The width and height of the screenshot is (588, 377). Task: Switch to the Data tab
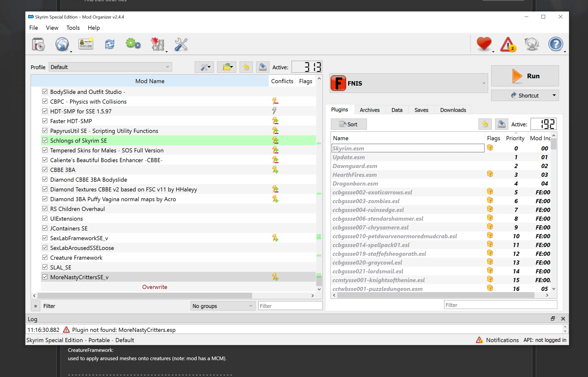point(397,110)
